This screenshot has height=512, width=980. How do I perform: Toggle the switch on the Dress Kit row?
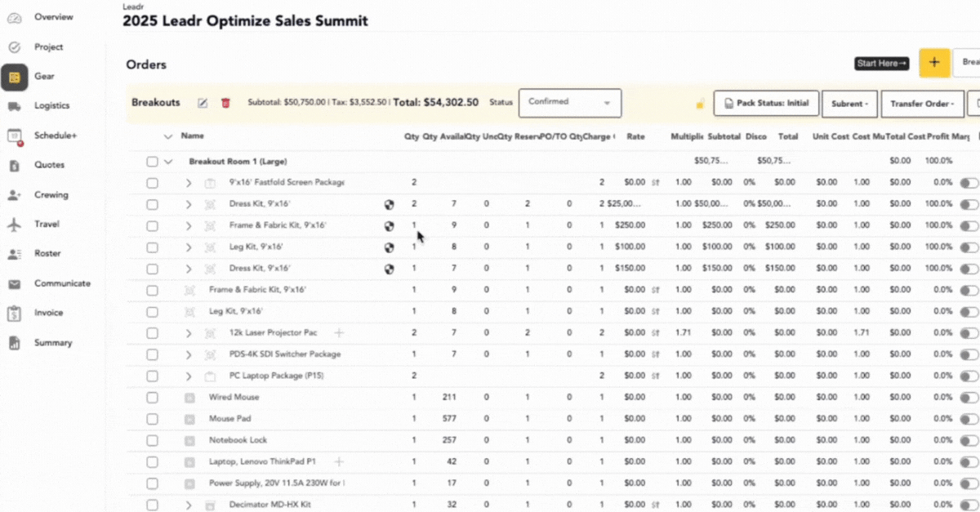[969, 205]
